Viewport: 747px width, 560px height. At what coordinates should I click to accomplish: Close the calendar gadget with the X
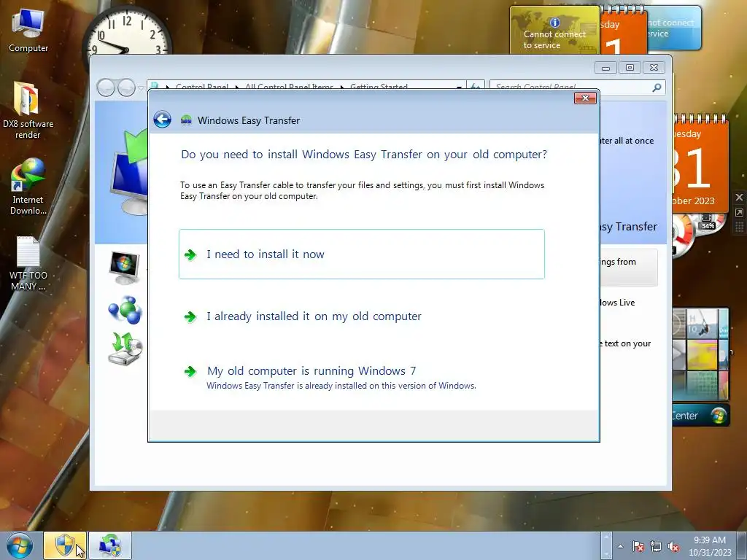click(739, 197)
